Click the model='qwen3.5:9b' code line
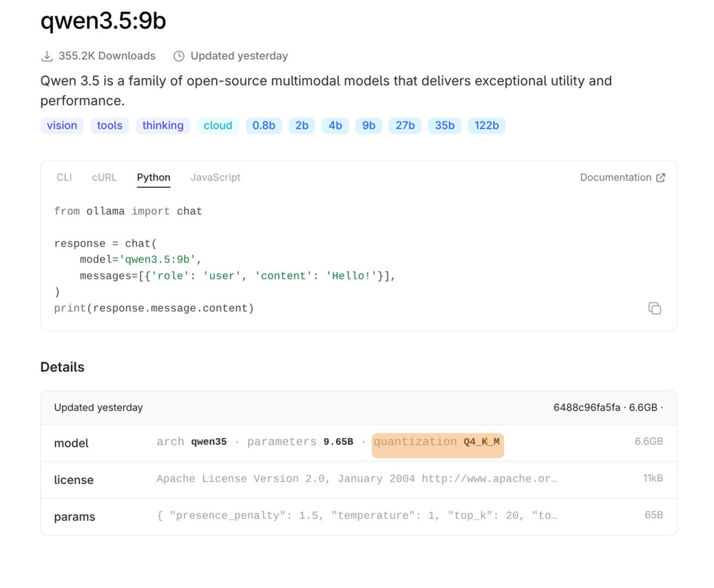Viewport: 714px width, 588px height. pyautogui.click(x=141, y=259)
